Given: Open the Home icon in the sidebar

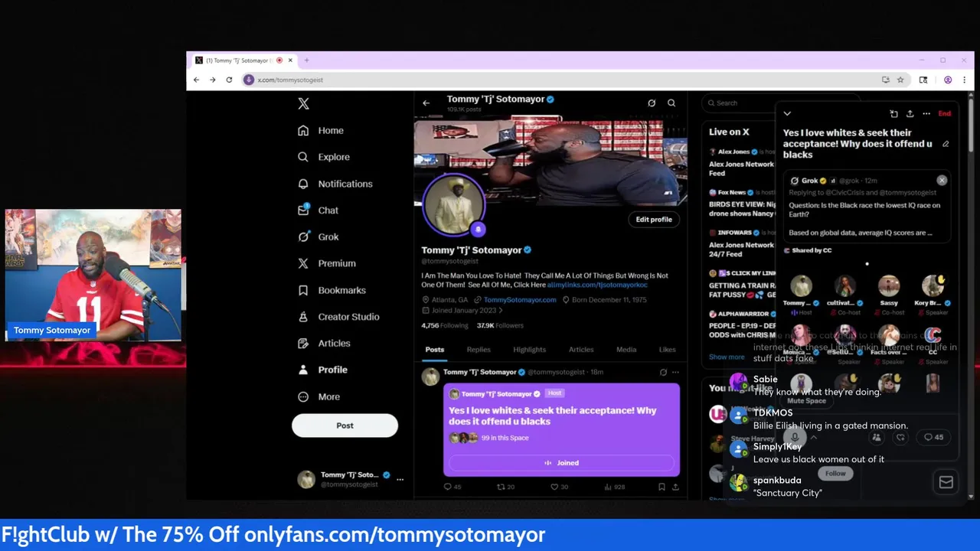Looking at the screenshot, I should coord(303,131).
